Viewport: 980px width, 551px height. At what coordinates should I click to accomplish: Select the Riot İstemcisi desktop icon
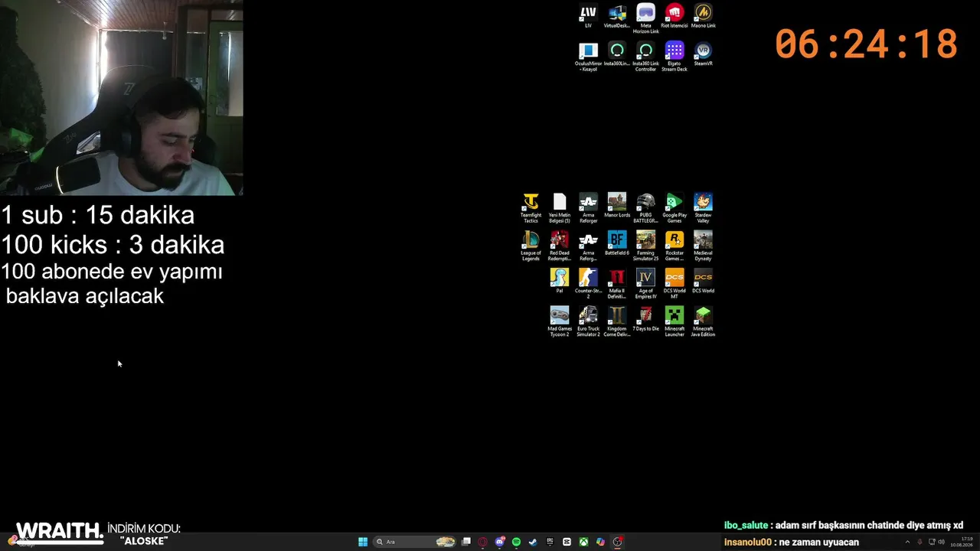(x=675, y=16)
